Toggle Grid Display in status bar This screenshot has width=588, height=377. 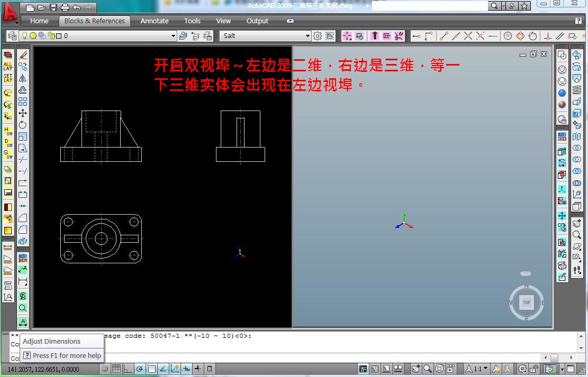coord(116,369)
